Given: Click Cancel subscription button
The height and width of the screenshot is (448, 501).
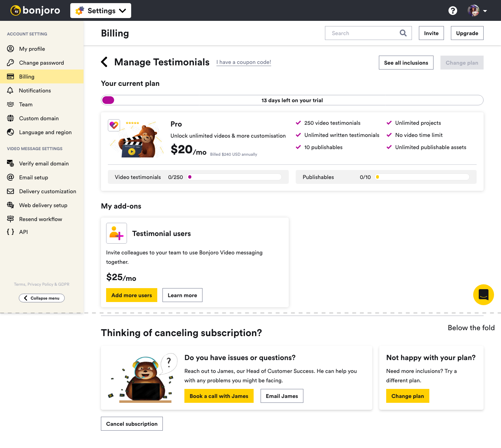Looking at the screenshot, I should pos(132,424).
